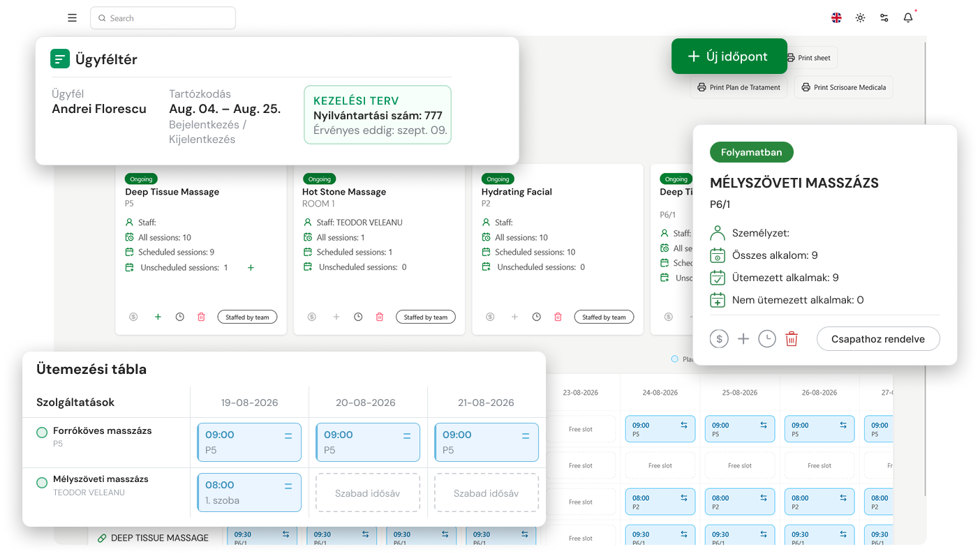Click Free slot in 23-08-2026 top row
Screen dimensions: 980x556
[581, 429]
